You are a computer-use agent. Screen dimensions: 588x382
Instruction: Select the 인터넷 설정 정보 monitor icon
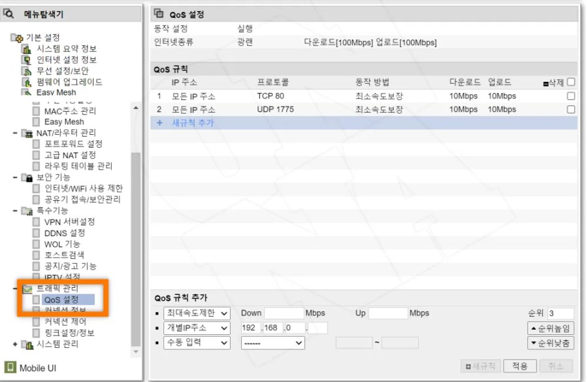(28, 60)
